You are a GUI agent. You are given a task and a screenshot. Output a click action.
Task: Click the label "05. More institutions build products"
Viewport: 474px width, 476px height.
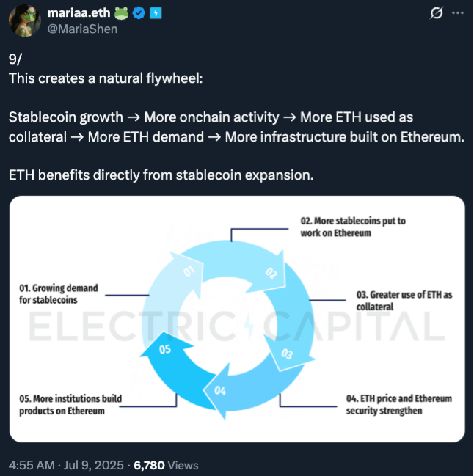click(70, 405)
